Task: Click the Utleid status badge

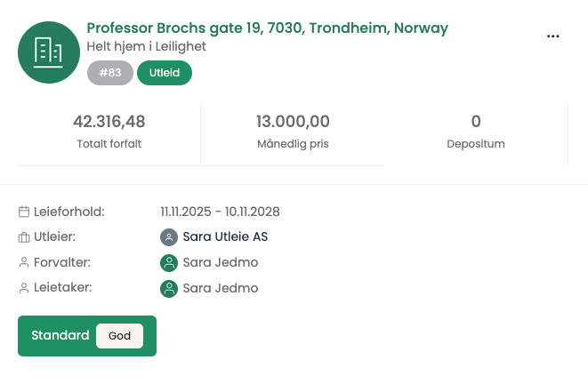Action: click(x=165, y=73)
